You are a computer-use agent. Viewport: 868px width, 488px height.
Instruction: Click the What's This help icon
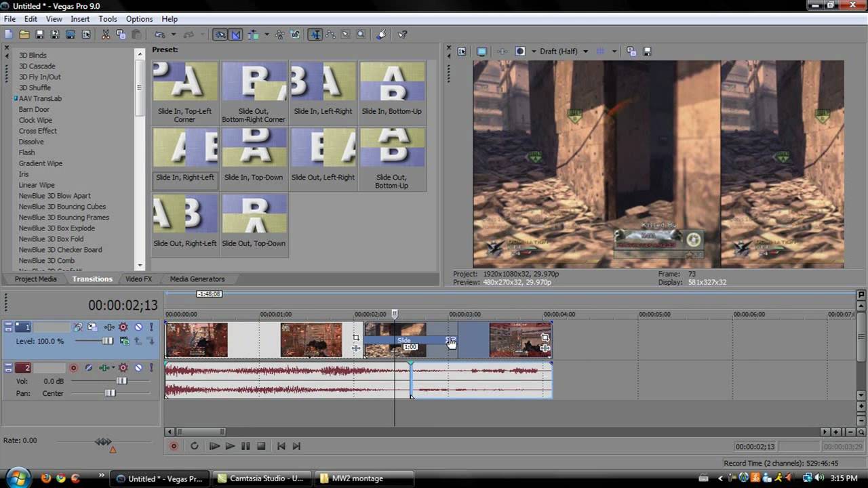click(x=402, y=34)
